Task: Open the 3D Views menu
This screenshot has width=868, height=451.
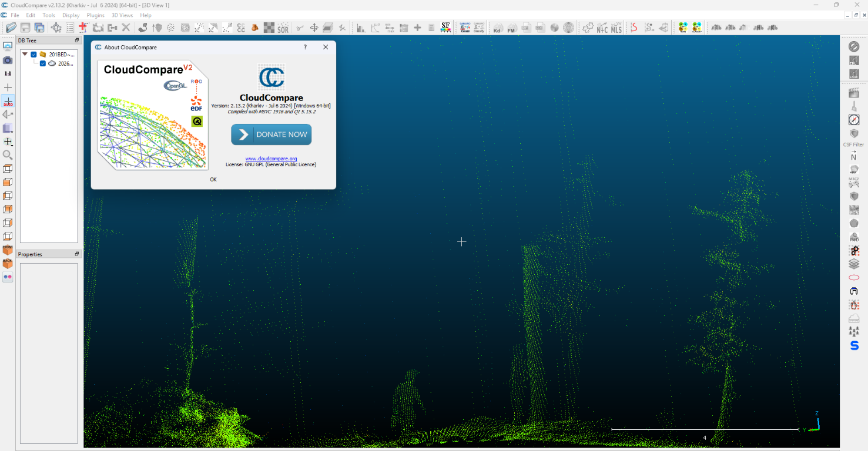Action: pos(122,15)
